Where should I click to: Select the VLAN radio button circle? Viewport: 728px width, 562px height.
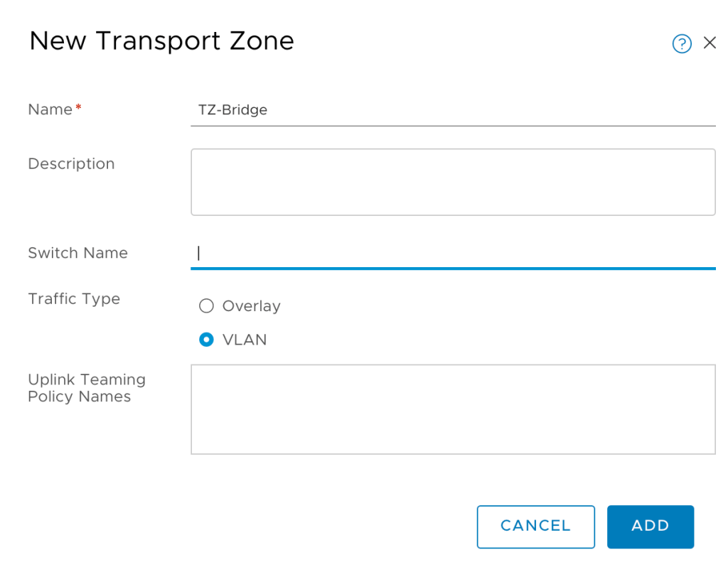click(206, 340)
